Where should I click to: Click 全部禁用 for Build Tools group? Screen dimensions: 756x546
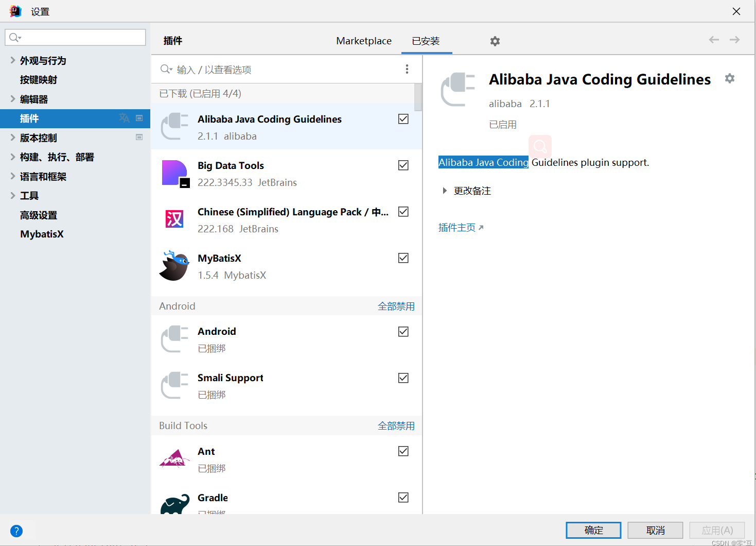tap(396, 425)
